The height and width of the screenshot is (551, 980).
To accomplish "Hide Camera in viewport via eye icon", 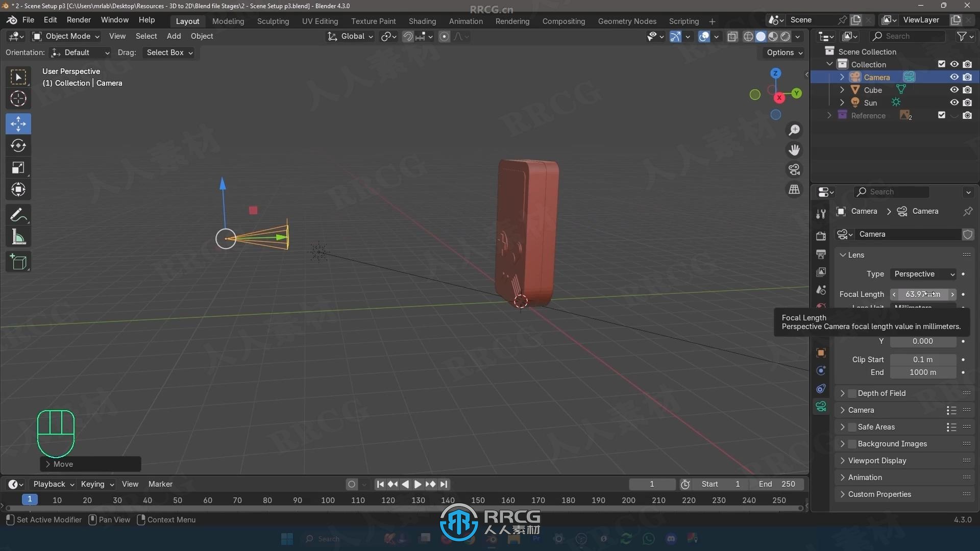I will pos(954,77).
